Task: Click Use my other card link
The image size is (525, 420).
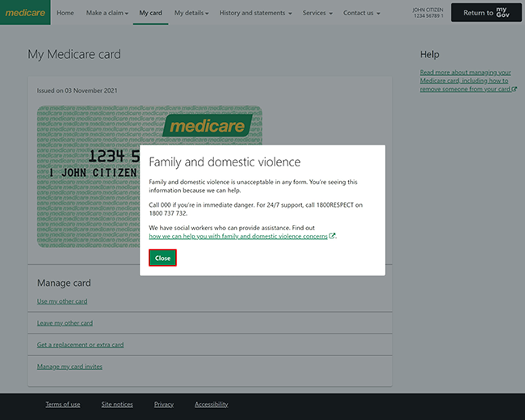Action: (62, 301)
